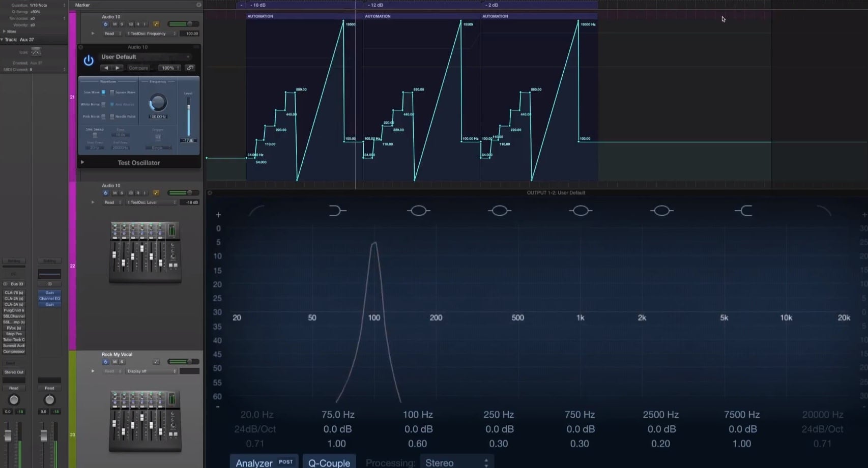Viewport: 868px width, 468px height.
Task: Open the Processing Stereo dropdown
Action: tap(456, 462)
